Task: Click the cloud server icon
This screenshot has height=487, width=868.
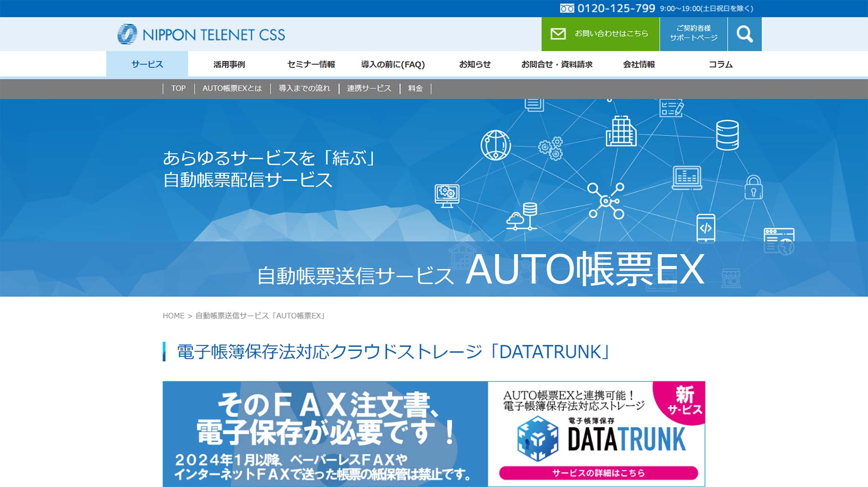Action: tap(522, 216)
